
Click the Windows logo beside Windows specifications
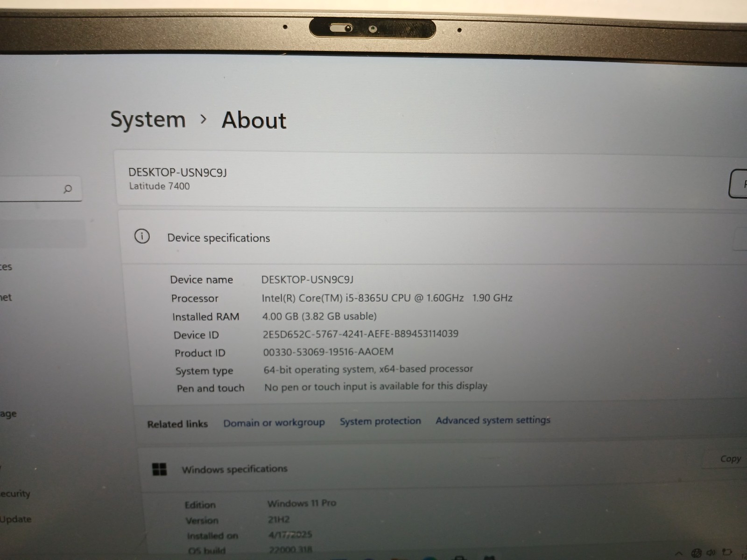click(160, 469)
